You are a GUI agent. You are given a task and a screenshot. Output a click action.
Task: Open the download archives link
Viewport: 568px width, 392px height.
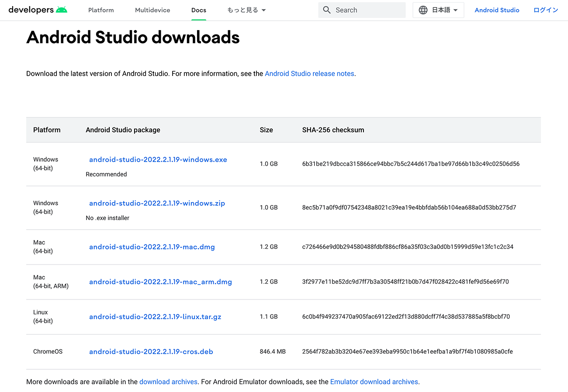[x=168, y=382]
